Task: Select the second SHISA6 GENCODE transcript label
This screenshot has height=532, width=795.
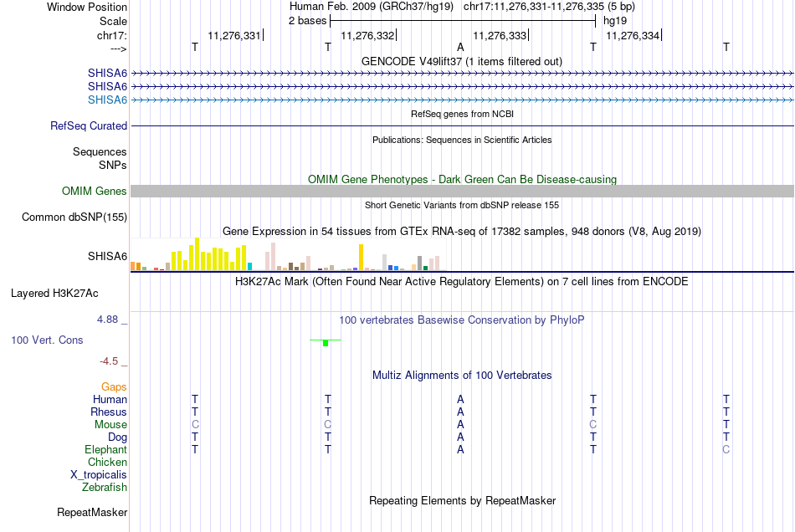Action: click(107, 87)
